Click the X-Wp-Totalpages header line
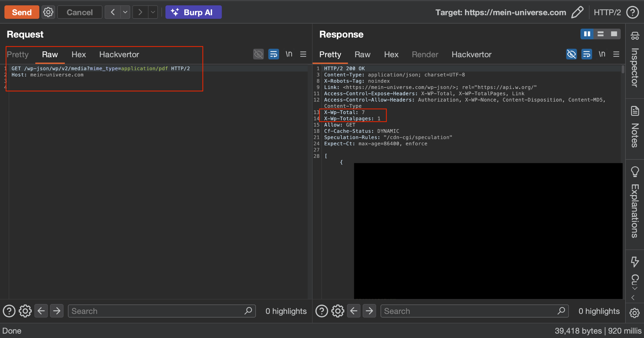The width and height of the screenshot is (644, 338). (352, 119)
